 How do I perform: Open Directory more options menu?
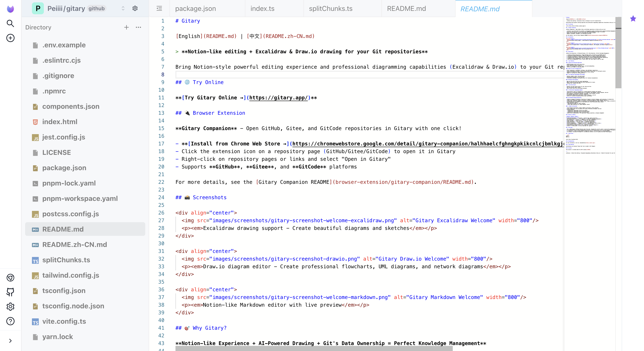(x=138, y=27)
